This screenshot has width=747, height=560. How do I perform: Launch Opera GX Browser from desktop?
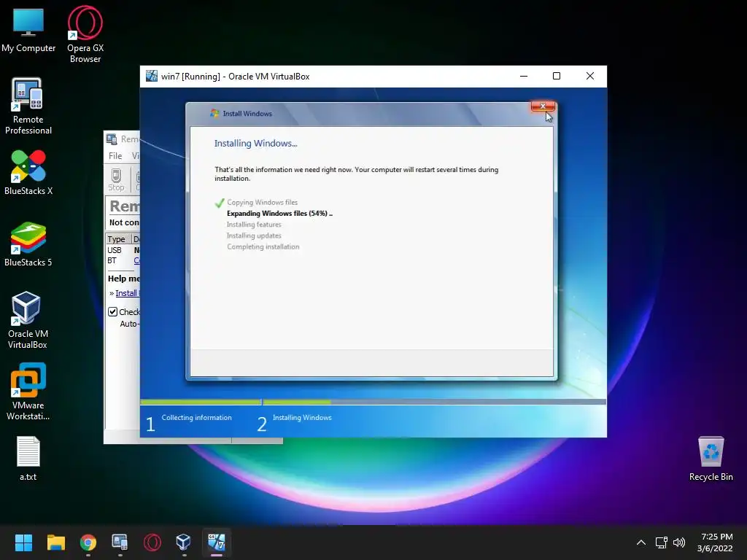pyautogui.click(x=85, y=35)
